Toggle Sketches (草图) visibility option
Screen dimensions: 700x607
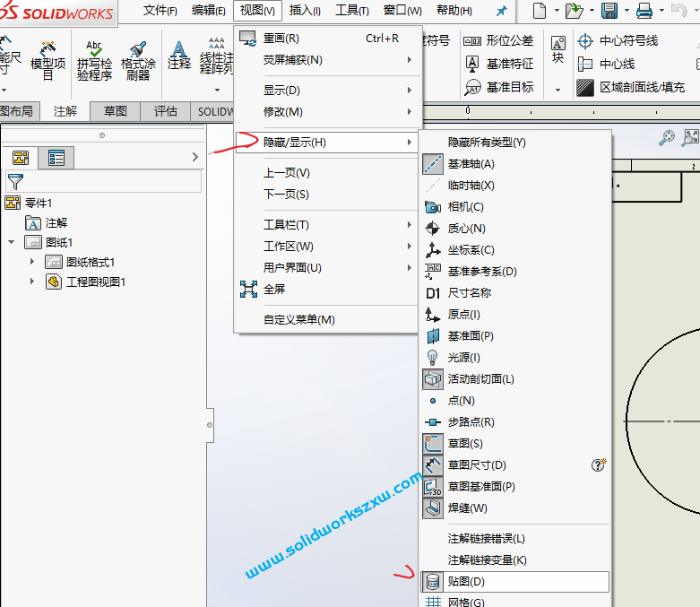click(465, 444)
